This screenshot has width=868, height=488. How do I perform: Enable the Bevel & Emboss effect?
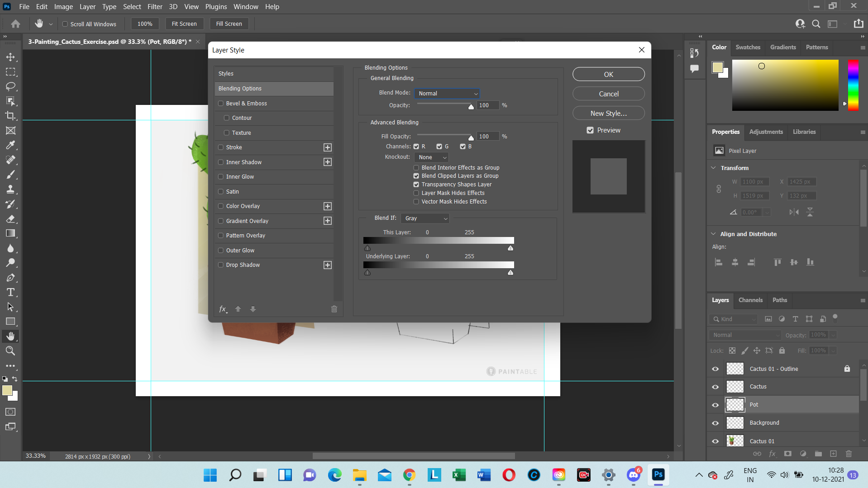221,103
